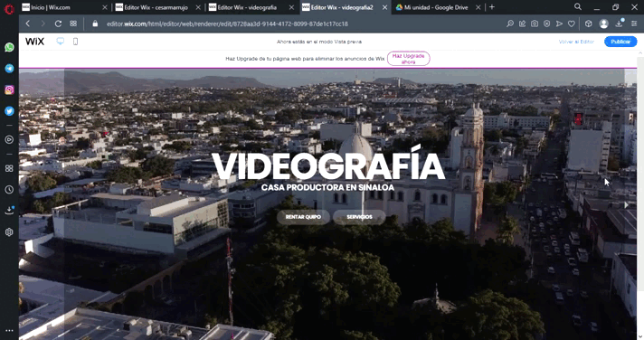644x340 pixels.
Task: Click CASA PRODUCTORA EN SINALOA text
Action: (327, 188)
